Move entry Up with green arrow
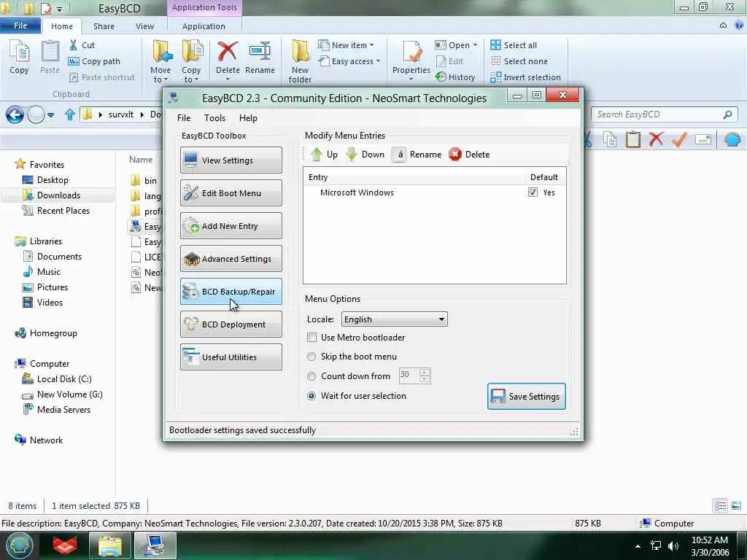 tap(324, 155)
